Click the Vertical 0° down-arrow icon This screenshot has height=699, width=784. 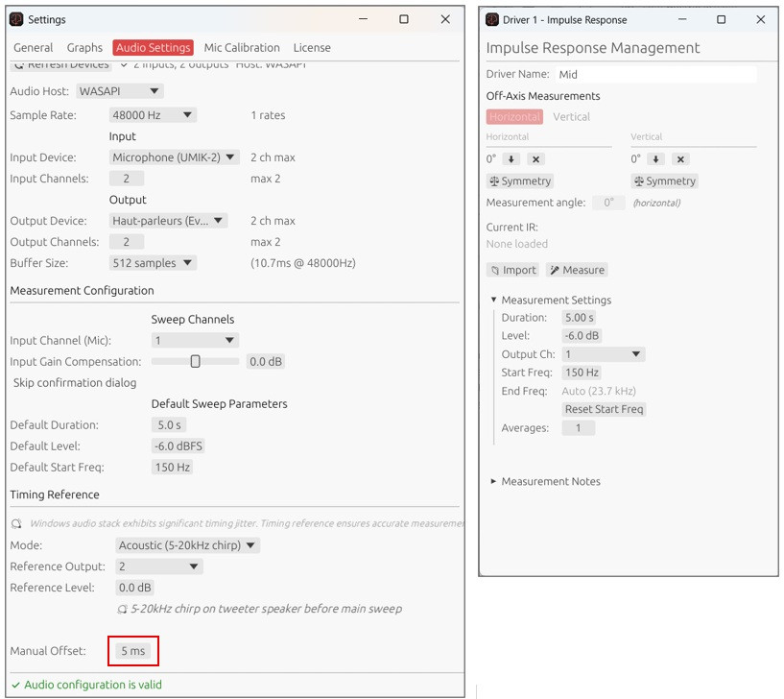point(655,159)
